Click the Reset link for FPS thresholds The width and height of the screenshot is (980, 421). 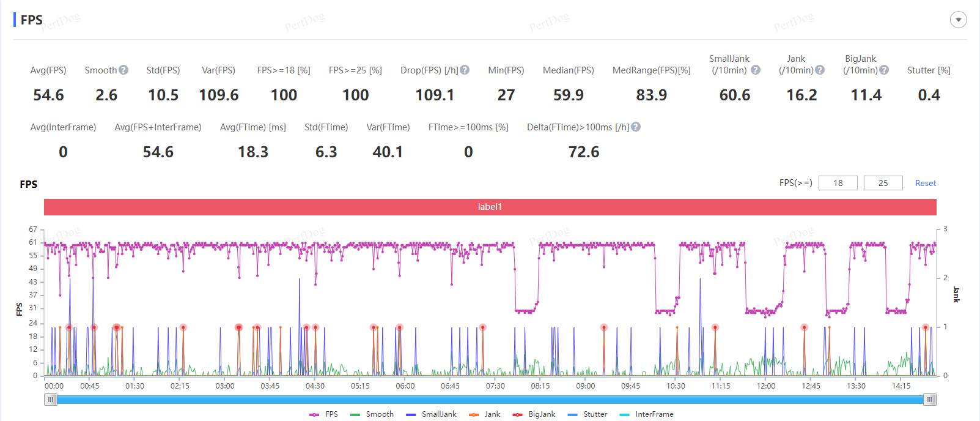click(x=925, y=183)
